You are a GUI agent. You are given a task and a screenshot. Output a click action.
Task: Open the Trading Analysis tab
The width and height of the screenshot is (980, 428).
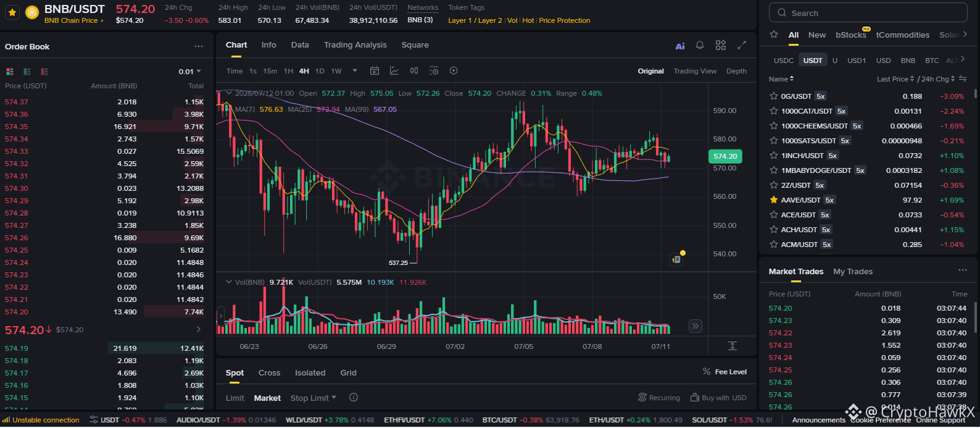pyautogui.click(x=355, y=45)
